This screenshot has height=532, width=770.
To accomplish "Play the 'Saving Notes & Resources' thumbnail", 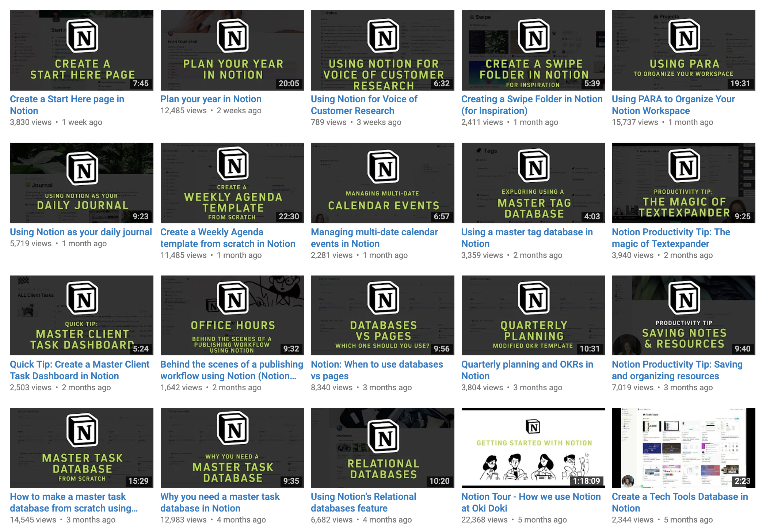I will 684,315.
